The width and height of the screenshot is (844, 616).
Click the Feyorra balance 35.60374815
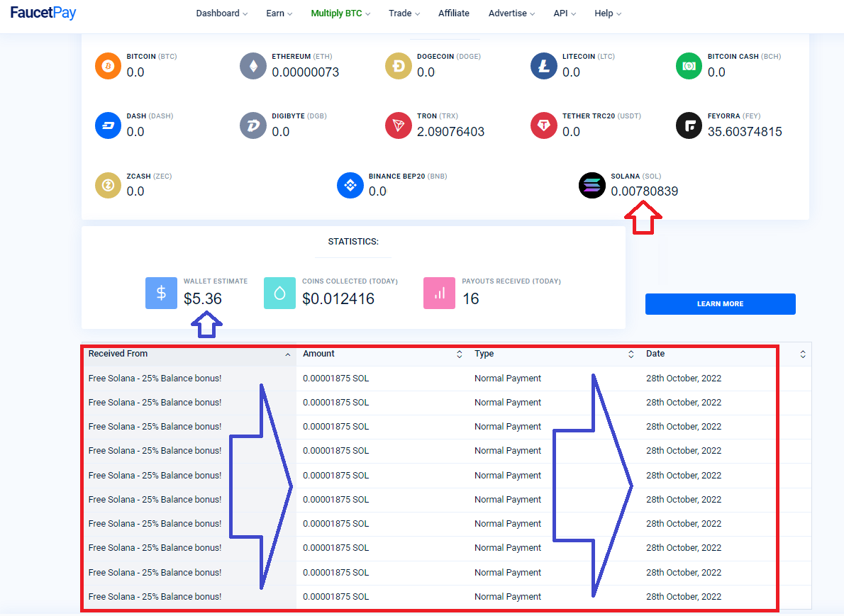point(745,132)
